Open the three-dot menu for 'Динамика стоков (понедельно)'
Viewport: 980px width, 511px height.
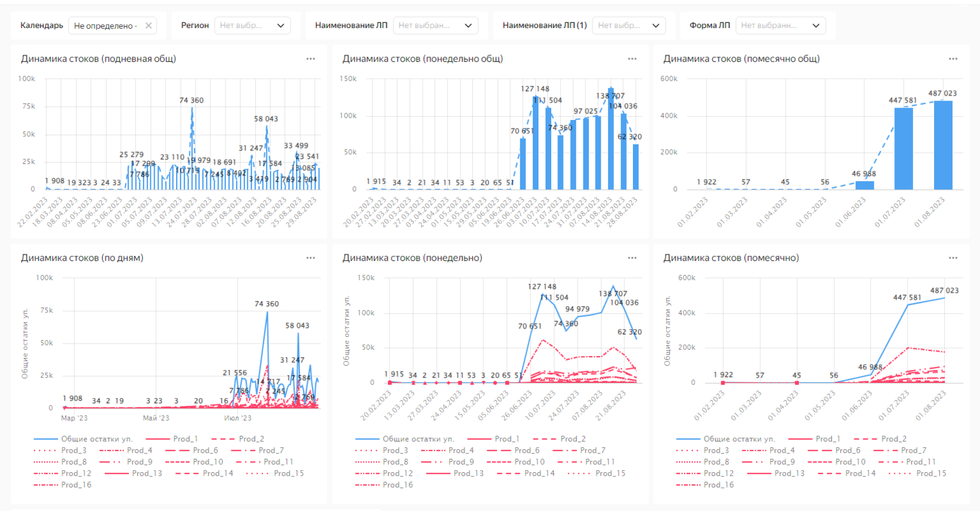pos(632,258)
